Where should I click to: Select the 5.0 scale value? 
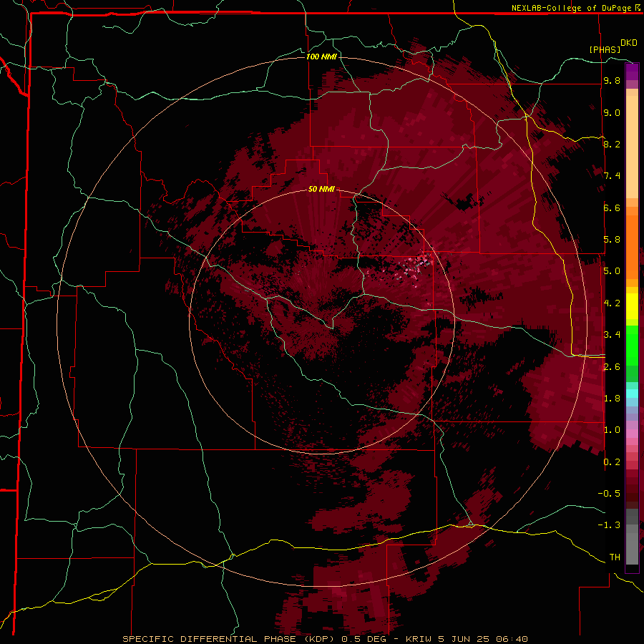(x=612, y=271)
